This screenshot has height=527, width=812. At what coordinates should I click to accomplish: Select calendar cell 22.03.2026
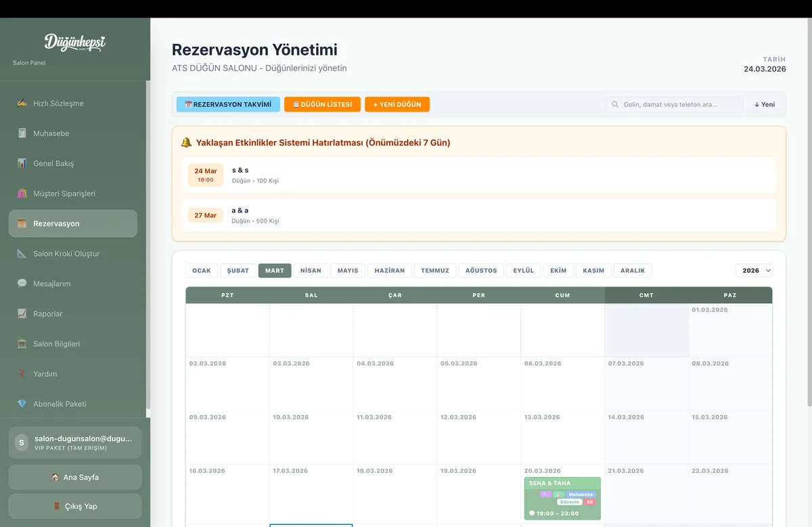coord(730,493)
